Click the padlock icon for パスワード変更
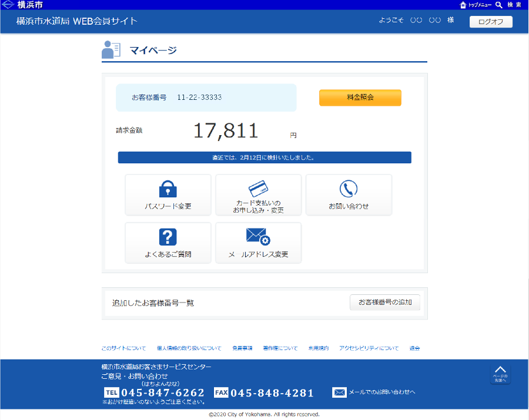The width and height of the screenshot is (529, 420). 168,189
